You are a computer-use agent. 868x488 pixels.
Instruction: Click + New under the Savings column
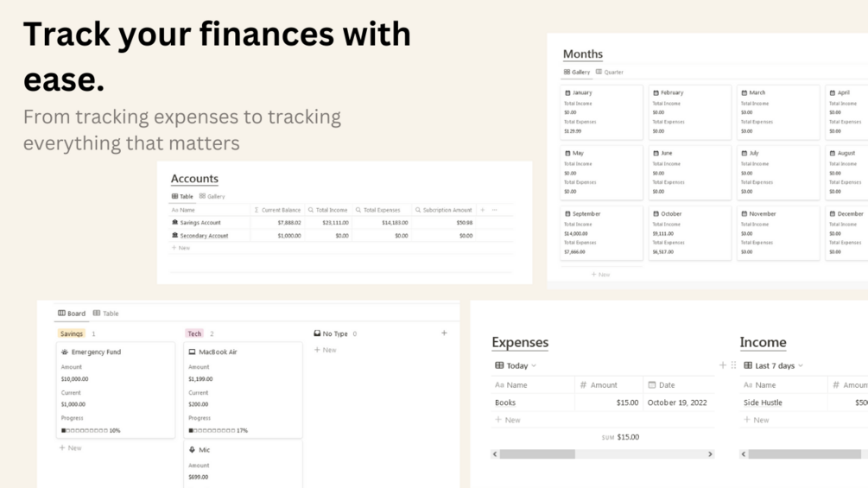pyautogui.click(x=70, y=448)
